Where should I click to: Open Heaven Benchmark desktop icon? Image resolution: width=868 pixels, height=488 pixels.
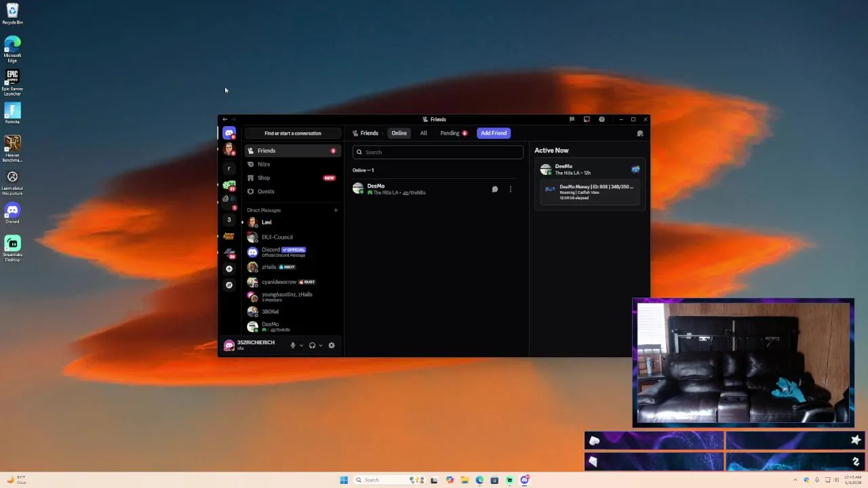pos(12,148)
